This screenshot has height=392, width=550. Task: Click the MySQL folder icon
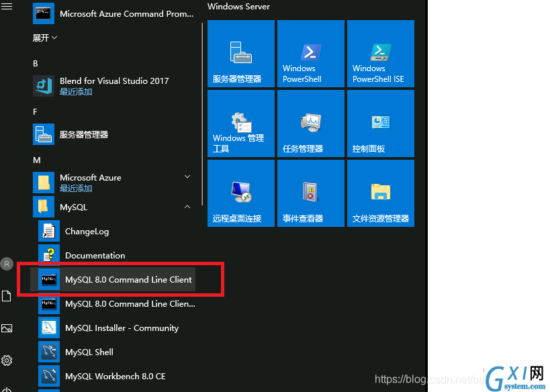point(44,207)
